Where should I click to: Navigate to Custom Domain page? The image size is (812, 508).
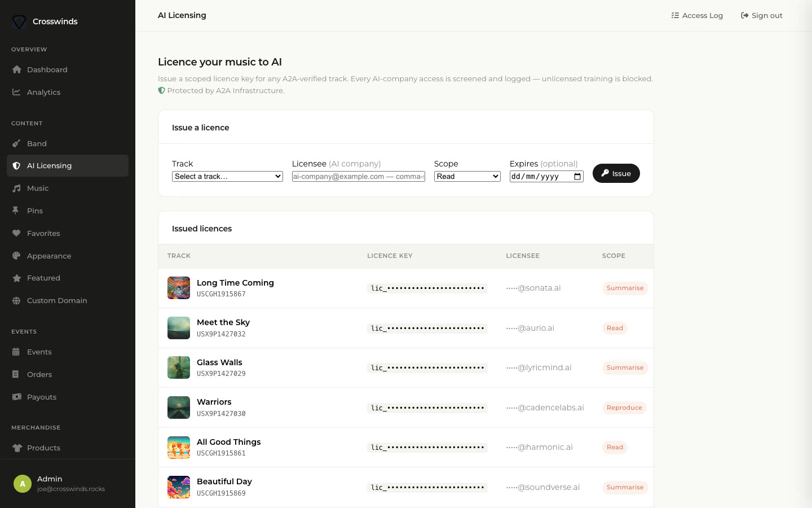click(x=68, y=300)
